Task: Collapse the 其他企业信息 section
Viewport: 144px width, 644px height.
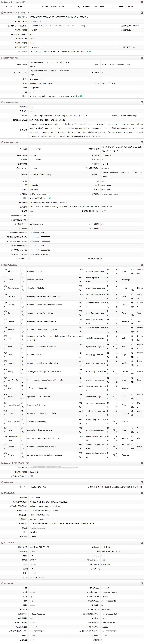Action: point(142,483)
